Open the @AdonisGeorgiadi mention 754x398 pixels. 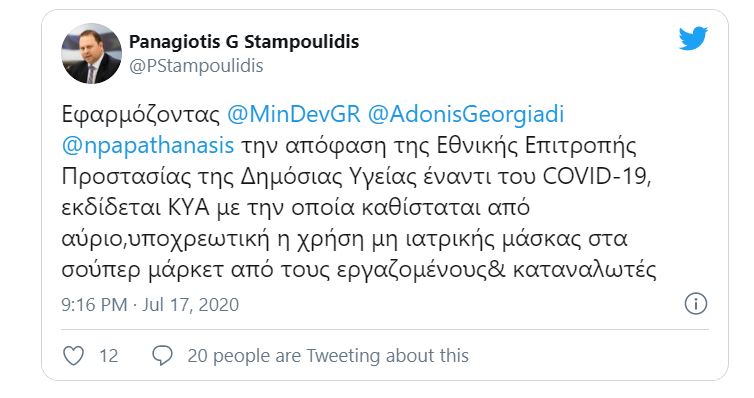click(465, 114)
